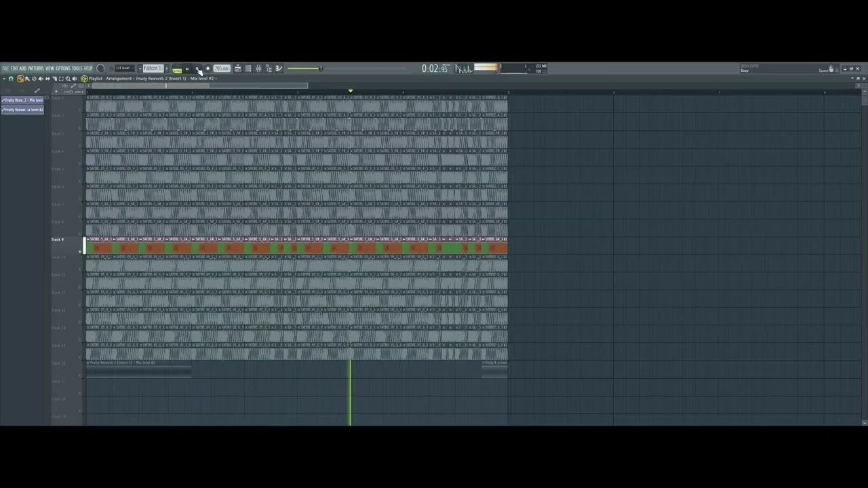This screenshot has height=488, width=868.
Task: Click the toolbar icon left of the mixer icon
Action: pos(248,68)
